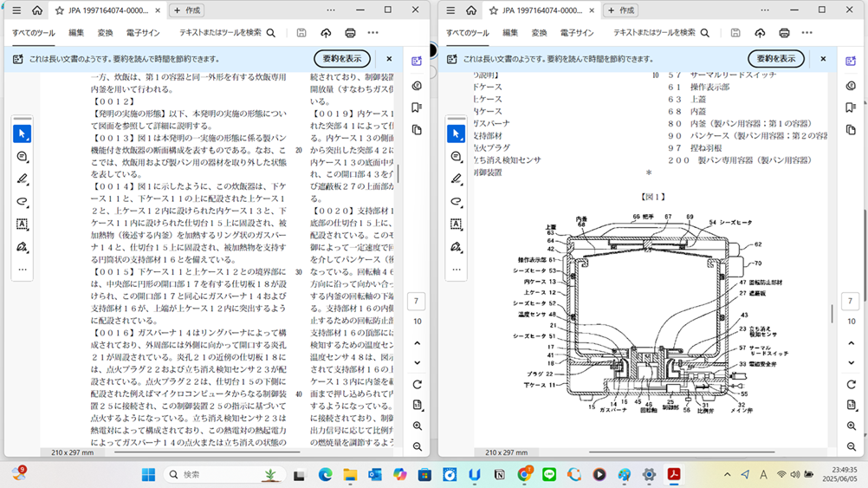Open hamburger menu in right Acrobat window
The image size is (868, 488).
pyautogui.click(x=450, y=10)
